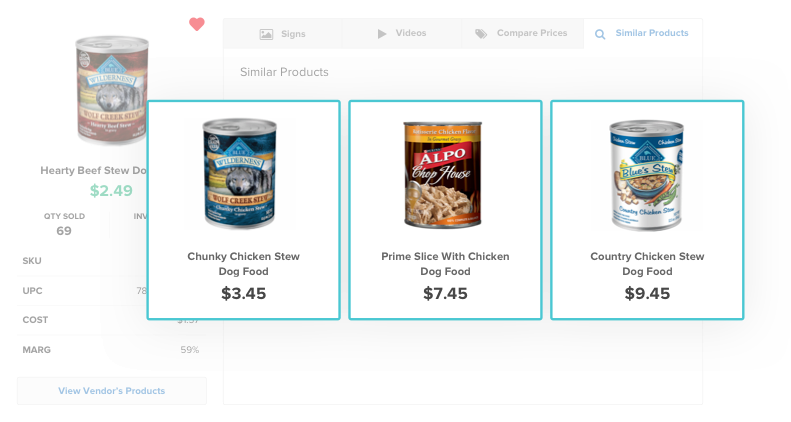
Task: Click the red heart favorite icon
Action: click(x=197, y=24)
